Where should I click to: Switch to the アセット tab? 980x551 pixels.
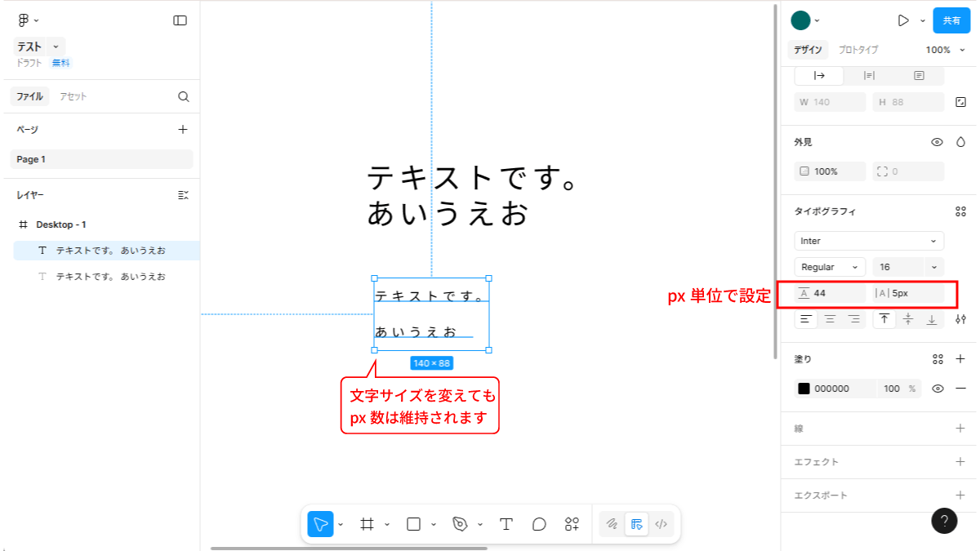(x=73, y=96)
